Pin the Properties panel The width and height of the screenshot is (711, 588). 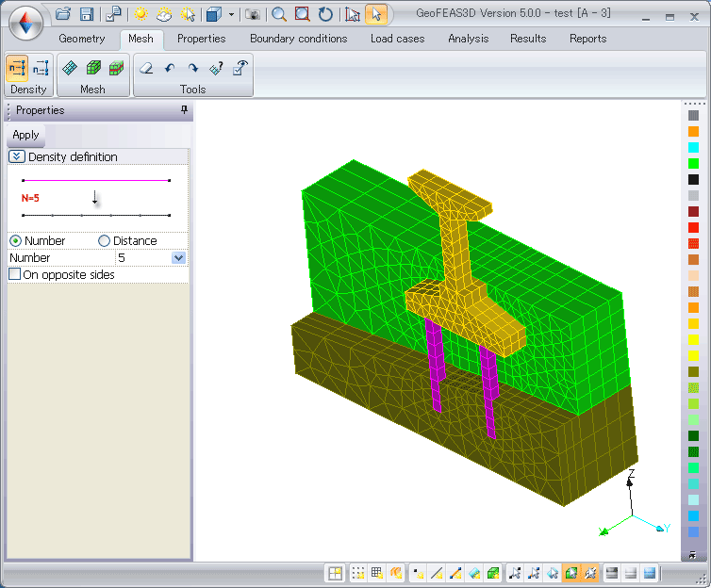coord(184,109)
